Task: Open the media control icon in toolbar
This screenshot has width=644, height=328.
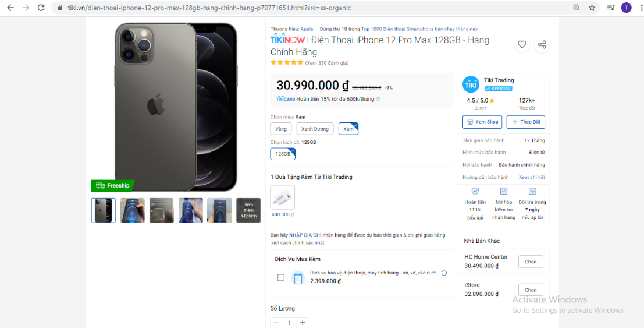Action: pyautogui.click(x=611, y=8)
